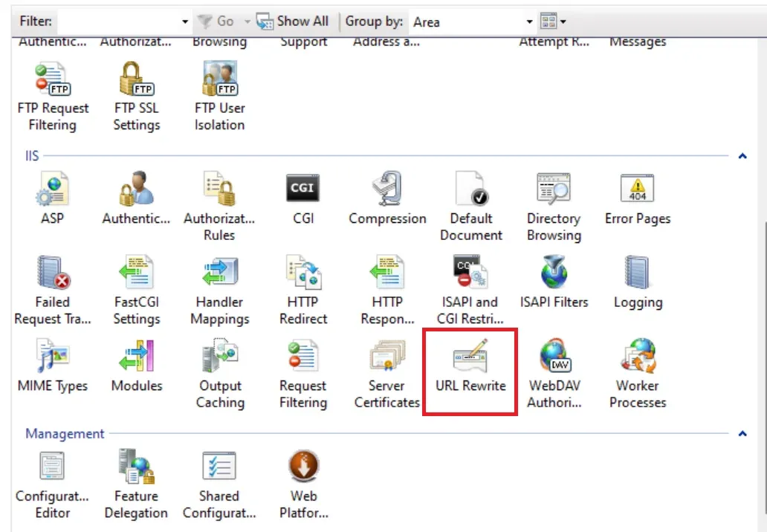Open Error Pages feature

[x=638, y=198]
